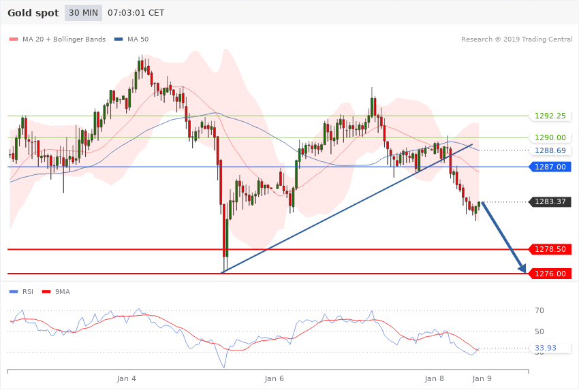Click the Jan 4 date axis label
579x392 pixels.
pos(126,378)
